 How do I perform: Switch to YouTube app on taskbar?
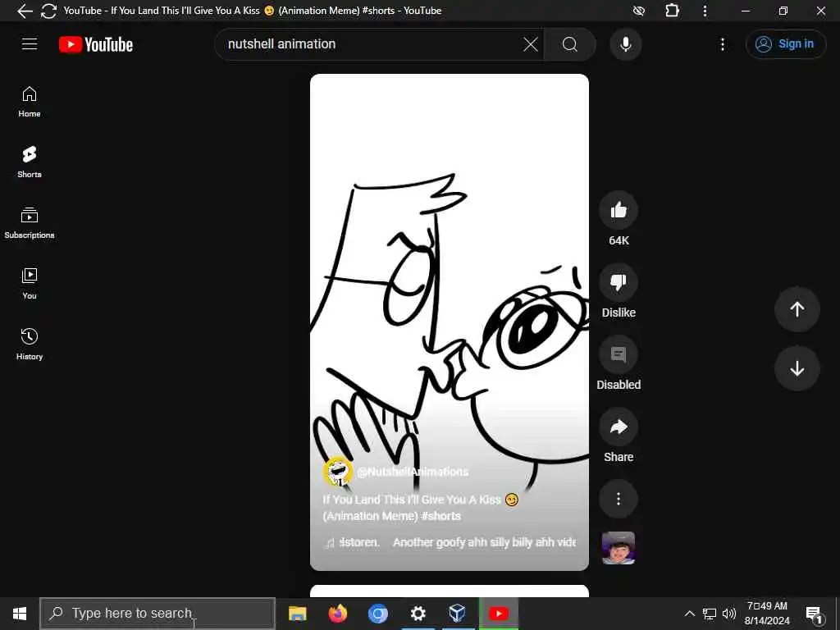click(498, 614)
